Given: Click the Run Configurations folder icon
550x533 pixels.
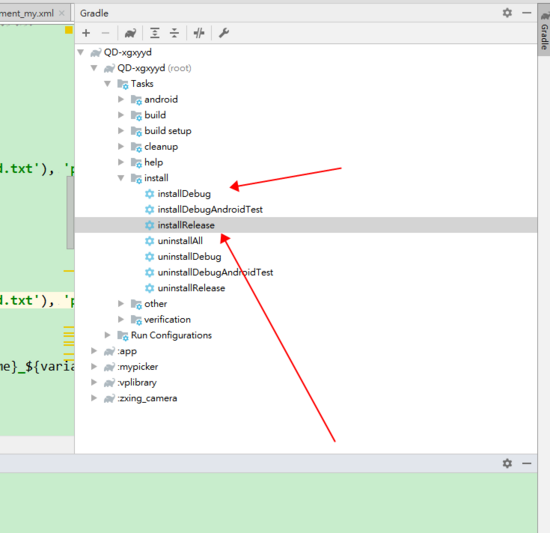Looking at the screenshot, I should [123, 336].
